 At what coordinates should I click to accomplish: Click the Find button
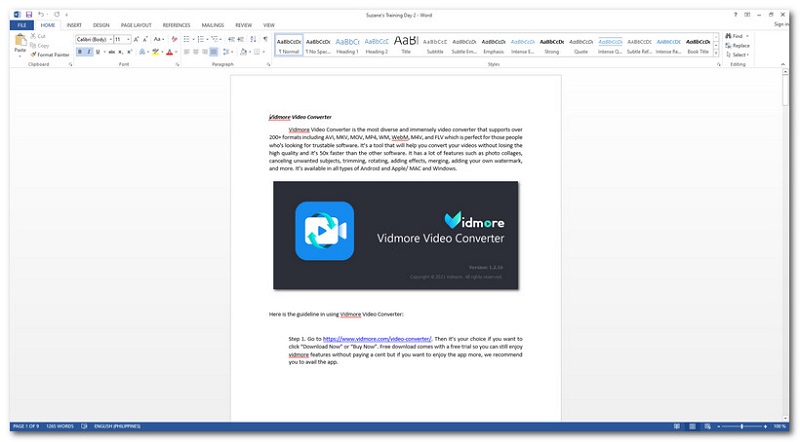(735, 36)
